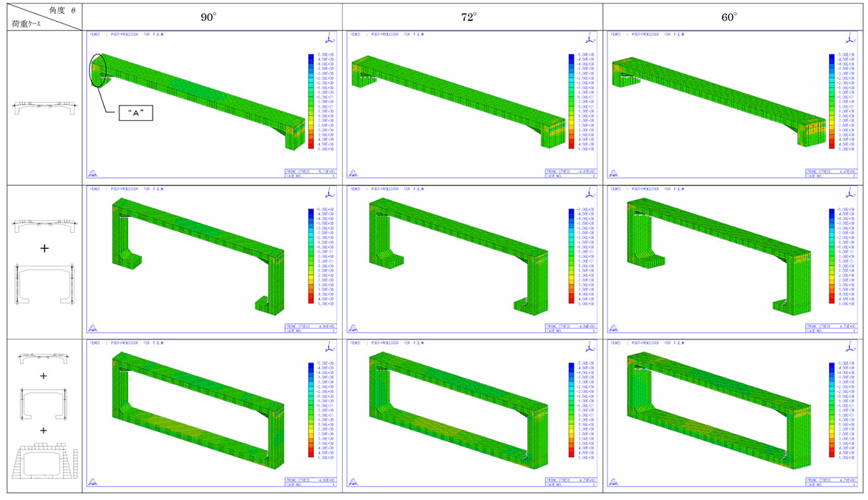Click the FEMOS logo in 72° third-row plot
Screen dimensions: 868x500
[352, 480]
